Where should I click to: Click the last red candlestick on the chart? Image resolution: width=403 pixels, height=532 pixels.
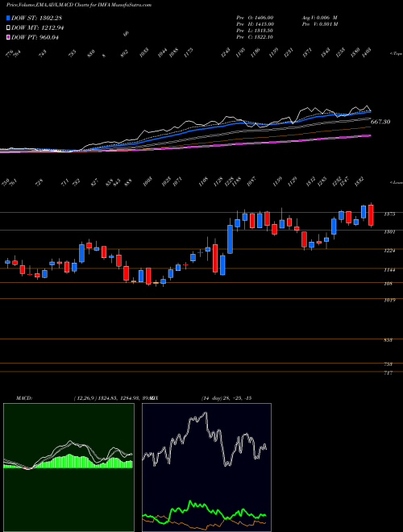[x=371, y=215]
